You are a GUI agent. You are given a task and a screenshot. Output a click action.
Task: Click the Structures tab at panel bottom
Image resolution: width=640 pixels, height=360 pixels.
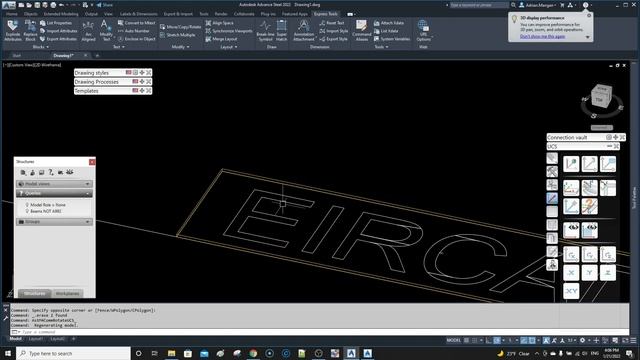coord(34,293)
